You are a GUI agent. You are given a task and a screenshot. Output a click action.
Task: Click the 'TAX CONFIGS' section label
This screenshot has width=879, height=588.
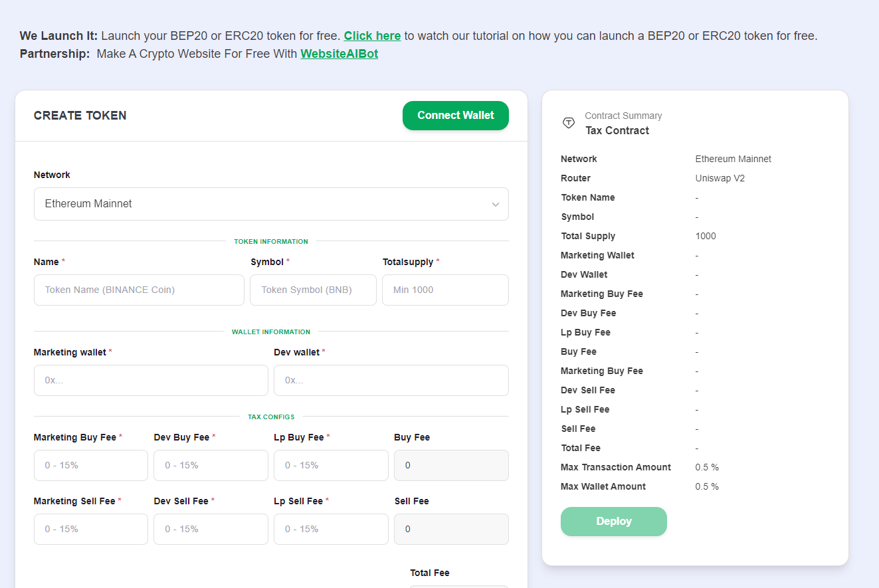271,417
